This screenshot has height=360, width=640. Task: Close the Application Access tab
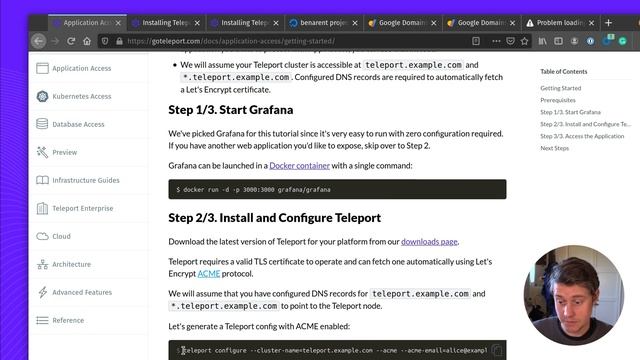click(118, 23)
